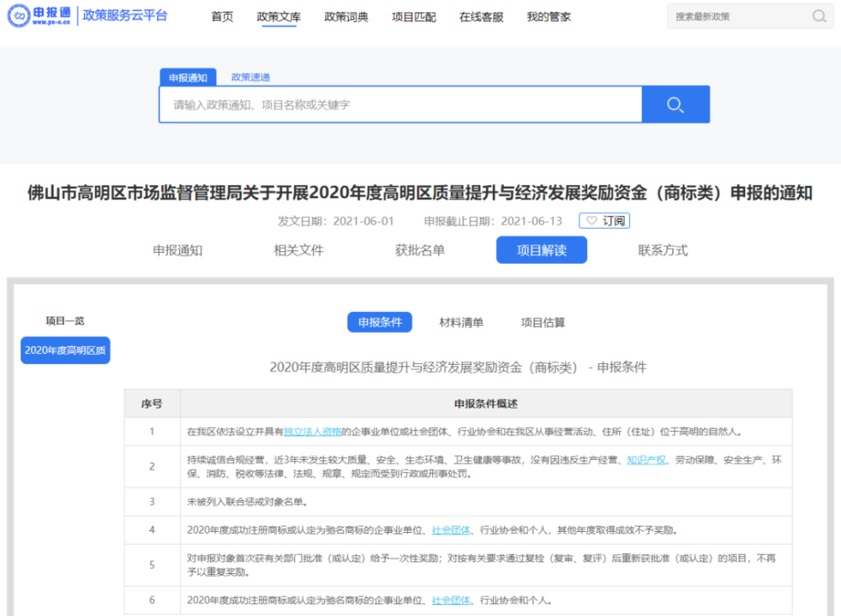Click the 申报截止日期: 2021-06-13 text

click(x=493, y=221)
